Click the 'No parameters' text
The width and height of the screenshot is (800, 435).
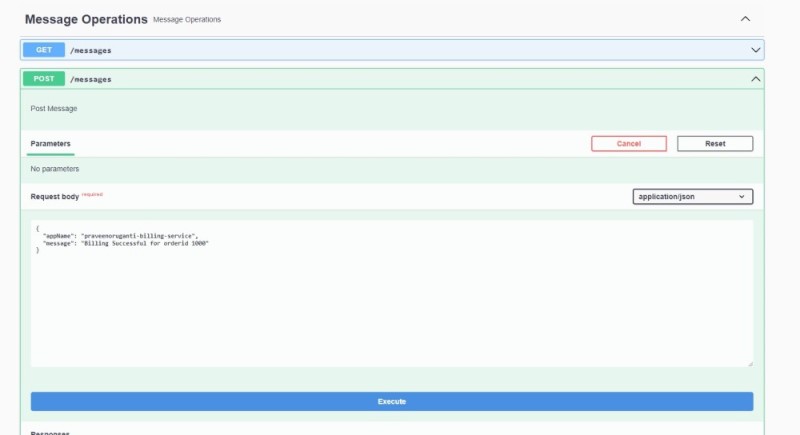pos(55,169)
